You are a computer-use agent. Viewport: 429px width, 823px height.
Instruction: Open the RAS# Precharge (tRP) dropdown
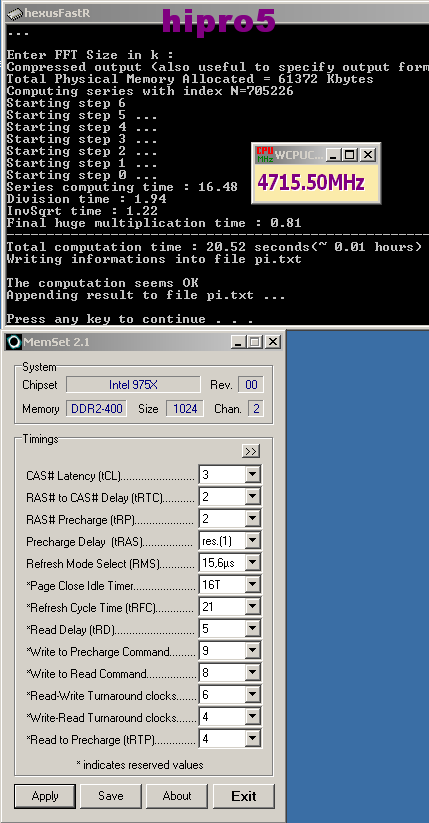(x=253, y=519)
